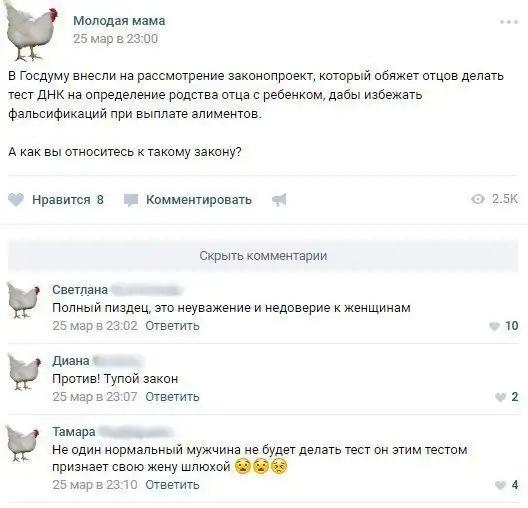
Task: Open Светлана's profile name
Action: pos(80,290)
